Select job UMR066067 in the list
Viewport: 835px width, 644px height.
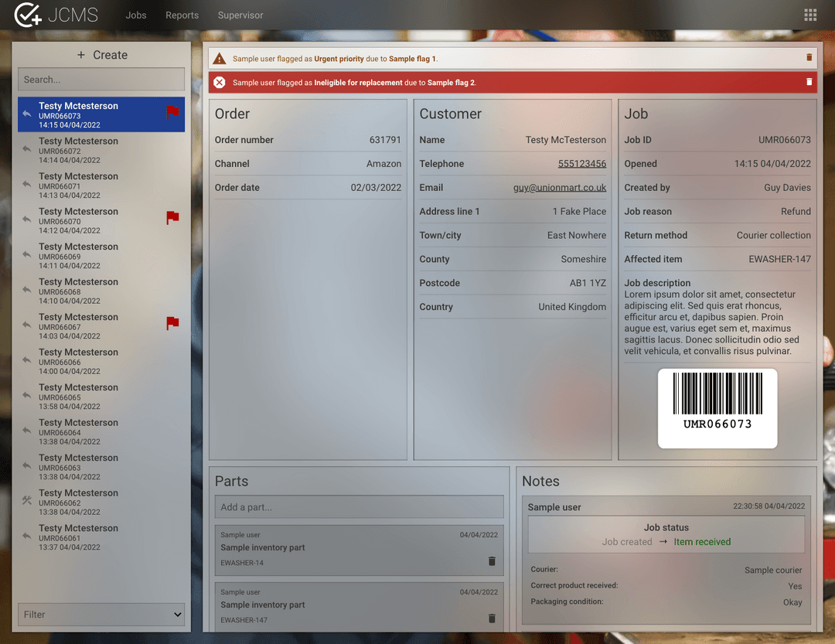tap(101, 325)
